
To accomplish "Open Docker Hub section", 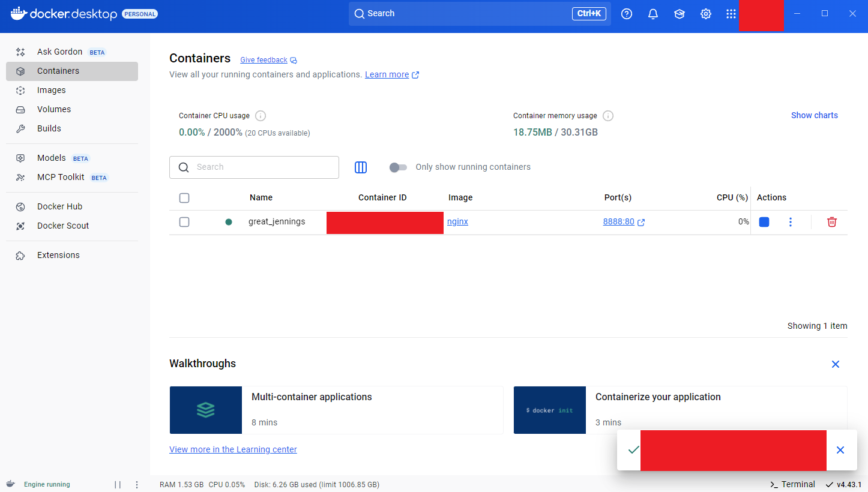I will click(72, 206).
